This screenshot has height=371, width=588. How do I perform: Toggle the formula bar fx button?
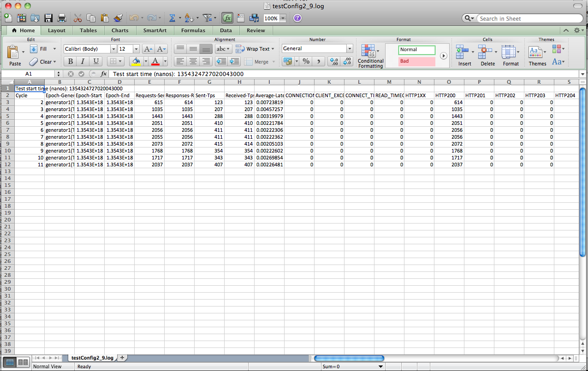tap(227, 18)
